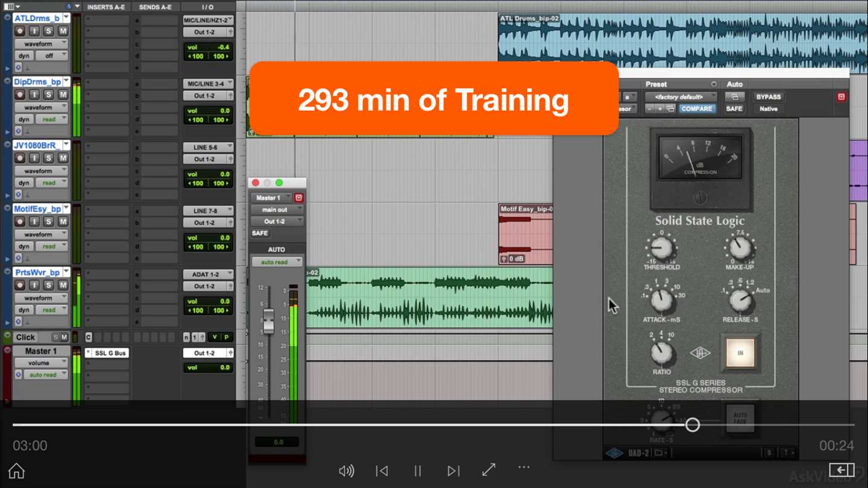Open the plugin automation enable icon
This screenshot has height=488, width=868.
734,96
